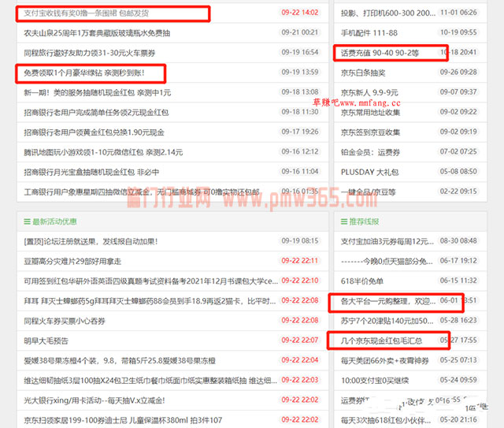Click timestamp 09-22 22:07
Viewport: 504px width, 428px height.
300,341
